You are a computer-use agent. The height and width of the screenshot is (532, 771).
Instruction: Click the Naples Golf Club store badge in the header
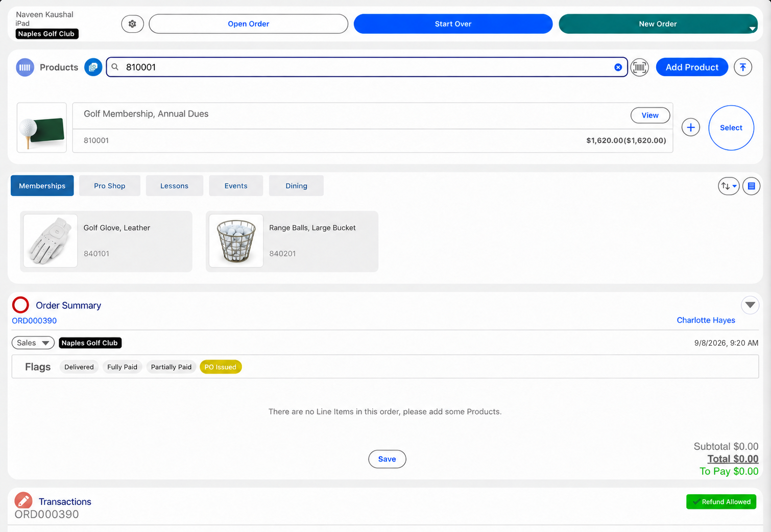click(46, 34)
